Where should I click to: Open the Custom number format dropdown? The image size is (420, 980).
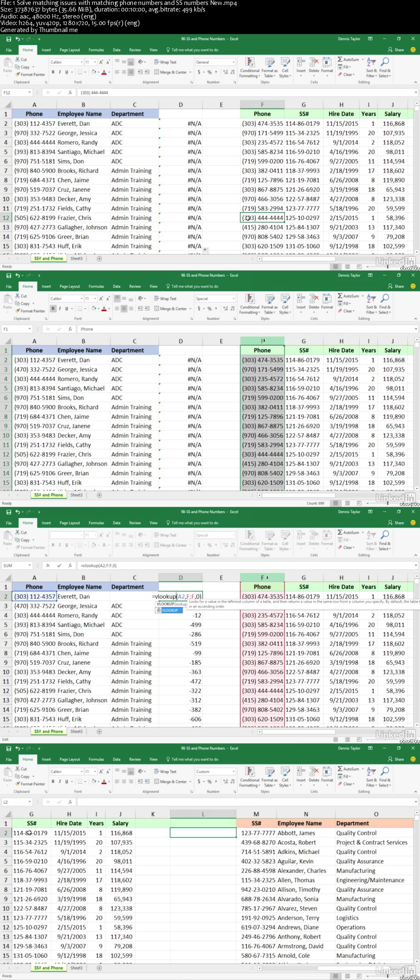pos(233,771)
